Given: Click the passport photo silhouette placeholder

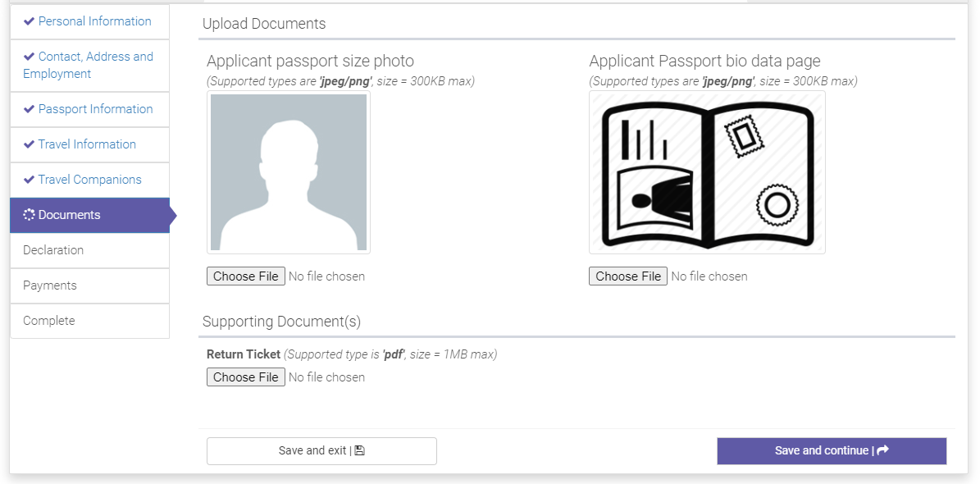Looking at the screenshot, I should pos(289,172).
